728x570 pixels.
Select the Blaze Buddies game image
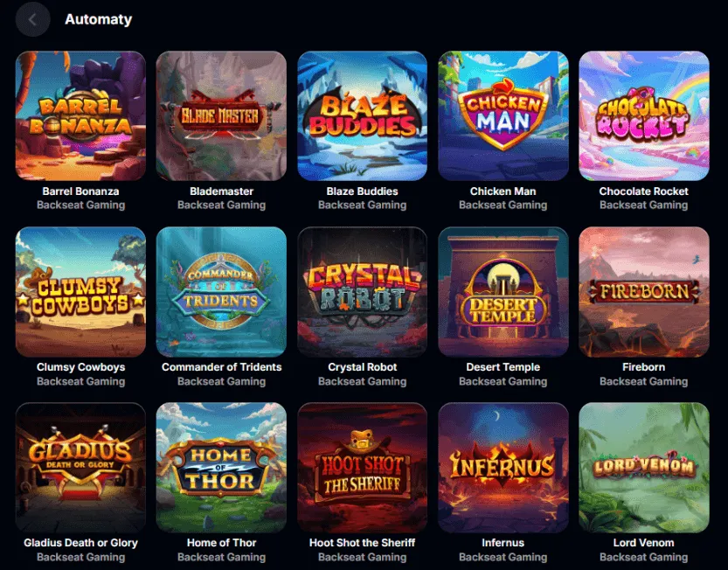(362, 115)
